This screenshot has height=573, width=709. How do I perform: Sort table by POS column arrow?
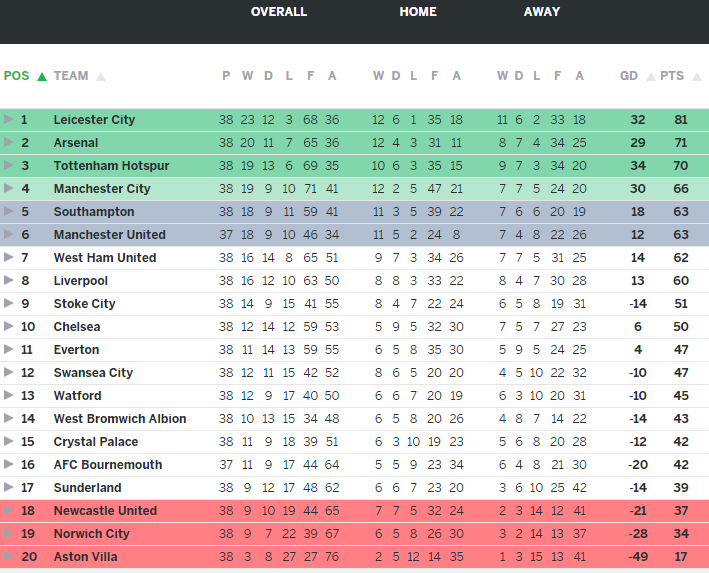42,76
